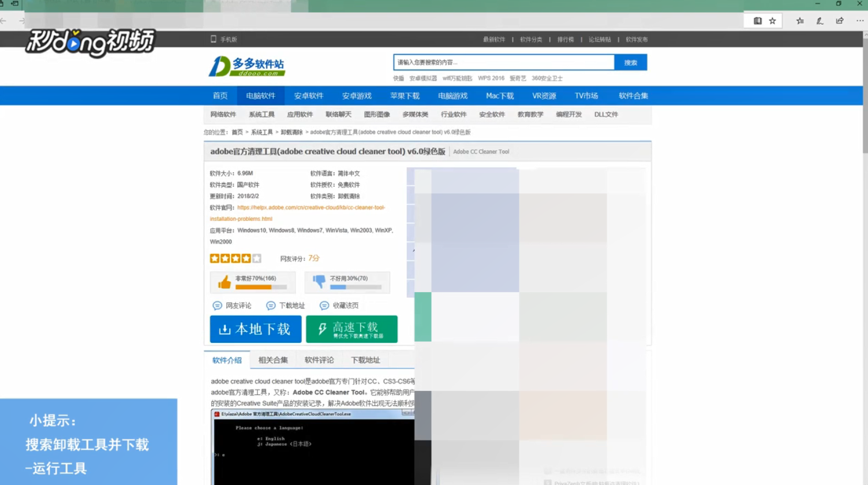
Task: Click the site search input field
Action: pos(504,62)
